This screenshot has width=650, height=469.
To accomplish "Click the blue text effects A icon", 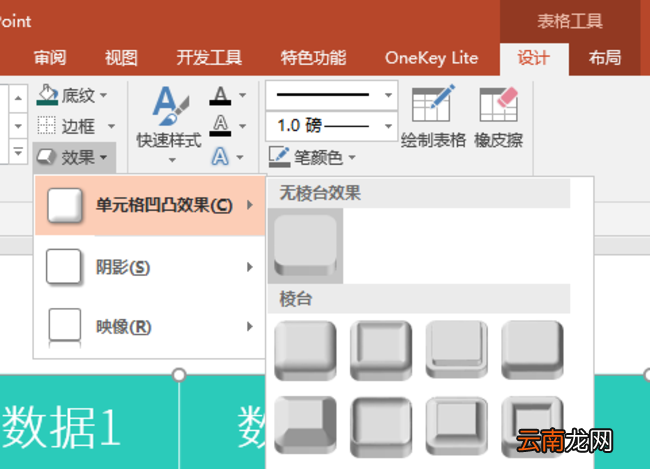I will pos(220,157).
